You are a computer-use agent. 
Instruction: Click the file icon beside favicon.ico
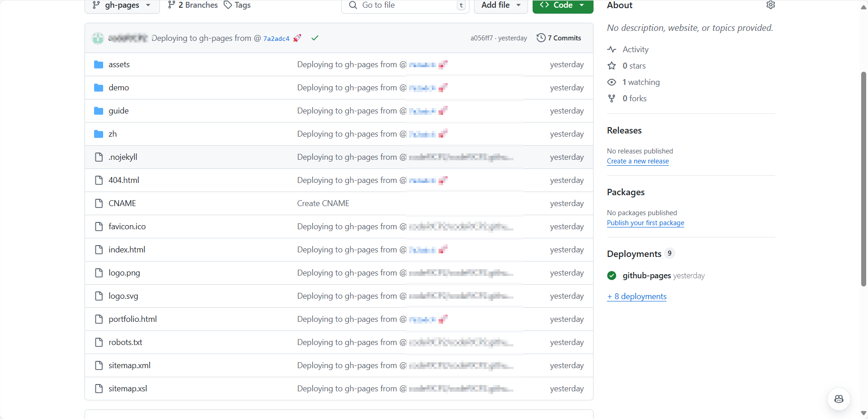point(99,227)
